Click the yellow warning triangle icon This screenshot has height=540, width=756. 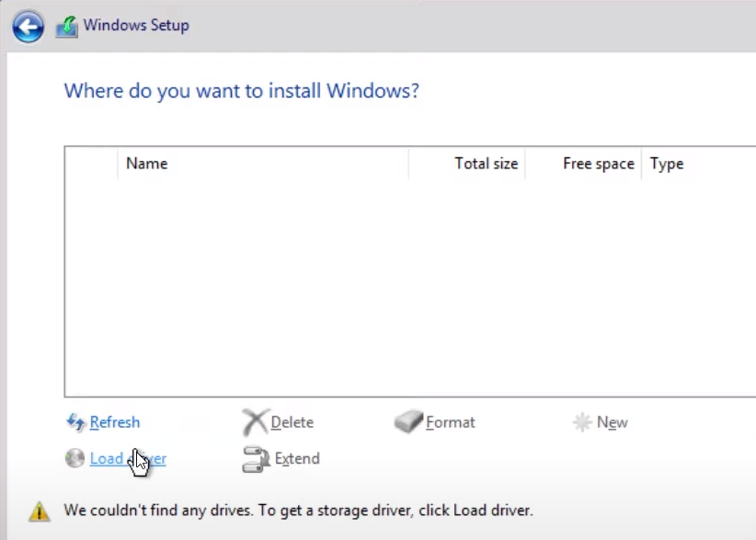40,511
